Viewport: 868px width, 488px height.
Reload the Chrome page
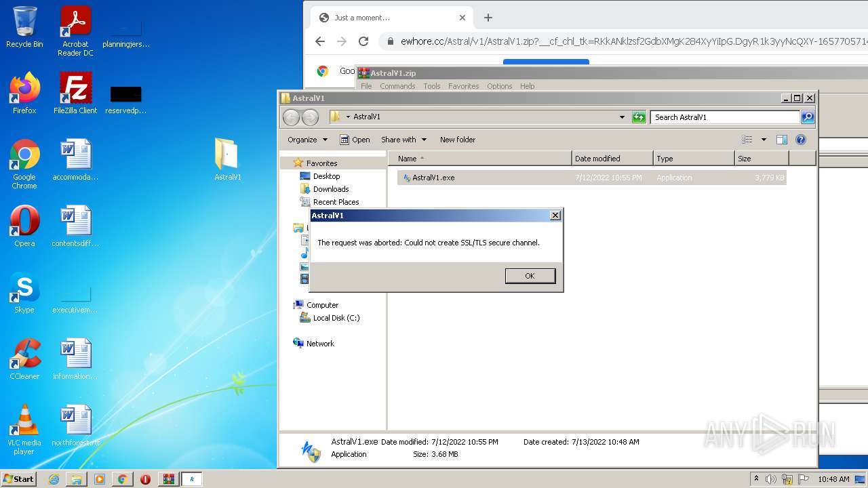click(363, 41)
